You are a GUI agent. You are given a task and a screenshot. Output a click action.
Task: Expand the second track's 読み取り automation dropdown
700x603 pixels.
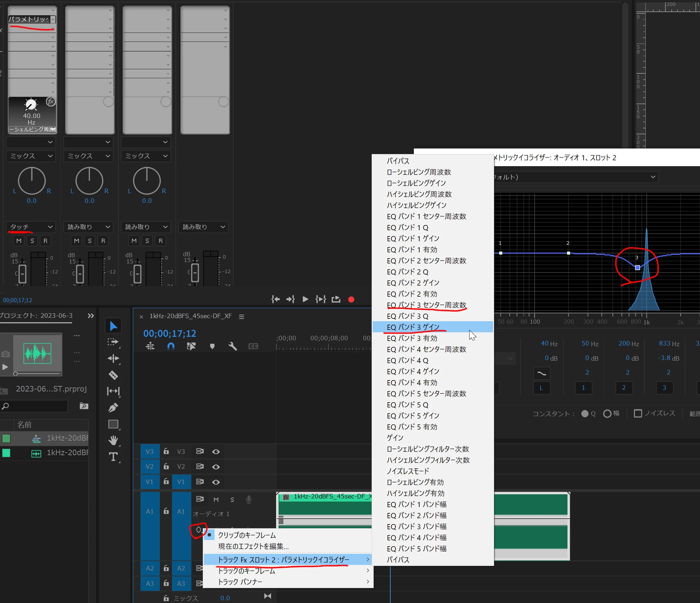pos(89,227)
